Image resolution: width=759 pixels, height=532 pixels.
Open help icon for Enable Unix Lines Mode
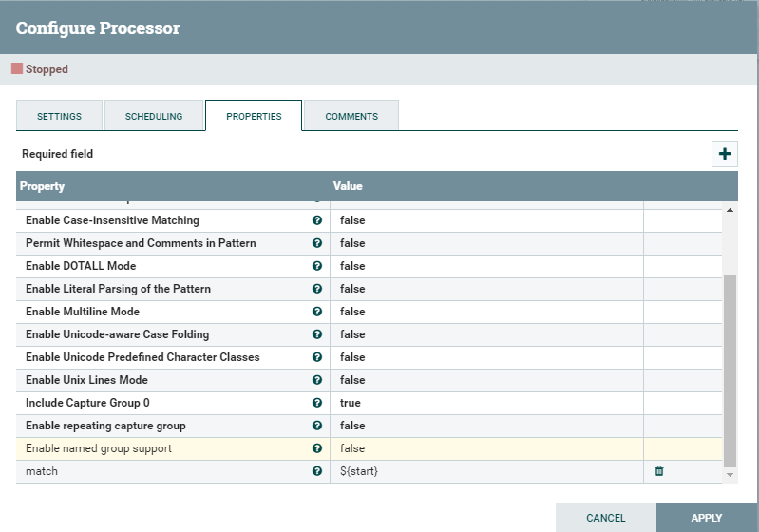[317, 380]
